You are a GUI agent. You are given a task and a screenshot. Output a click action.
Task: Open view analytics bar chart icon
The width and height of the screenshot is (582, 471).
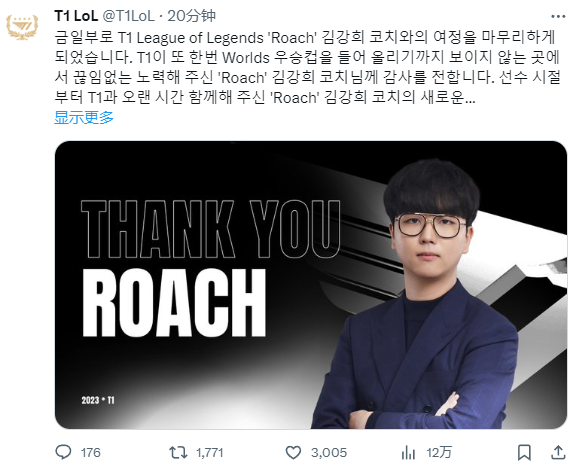click(408, 453)
